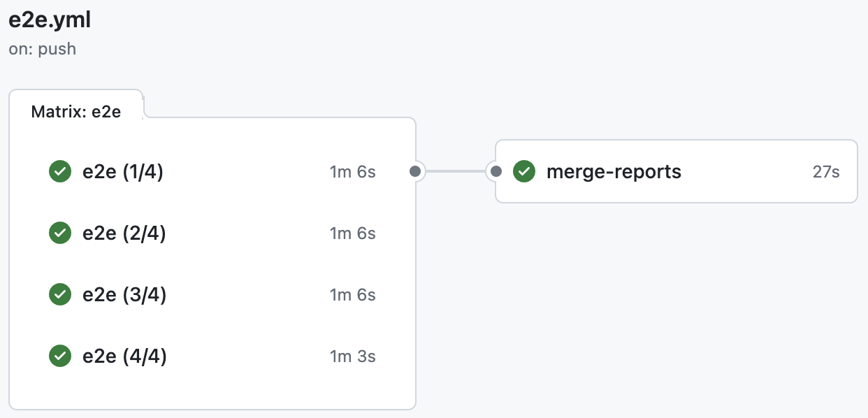868x418 pixels.
Task: Click the green success check beside e2e (1/4)
Action: (60, 171)
